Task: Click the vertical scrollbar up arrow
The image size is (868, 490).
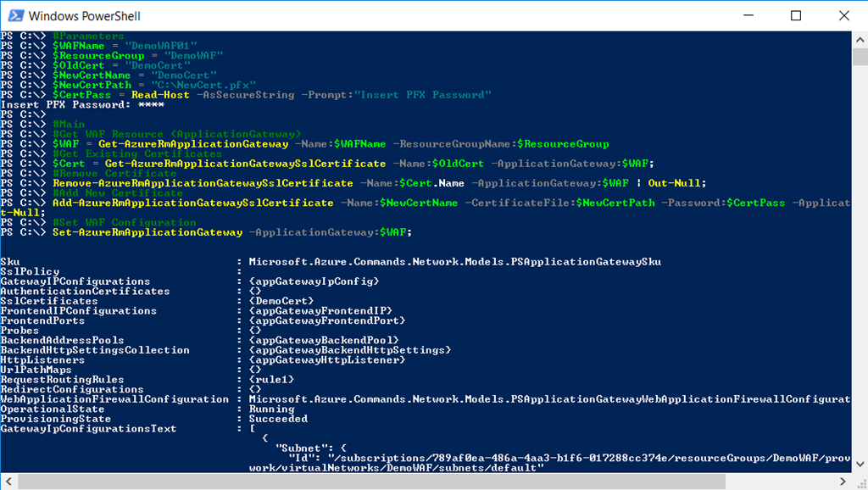Action: click(860, 40)
